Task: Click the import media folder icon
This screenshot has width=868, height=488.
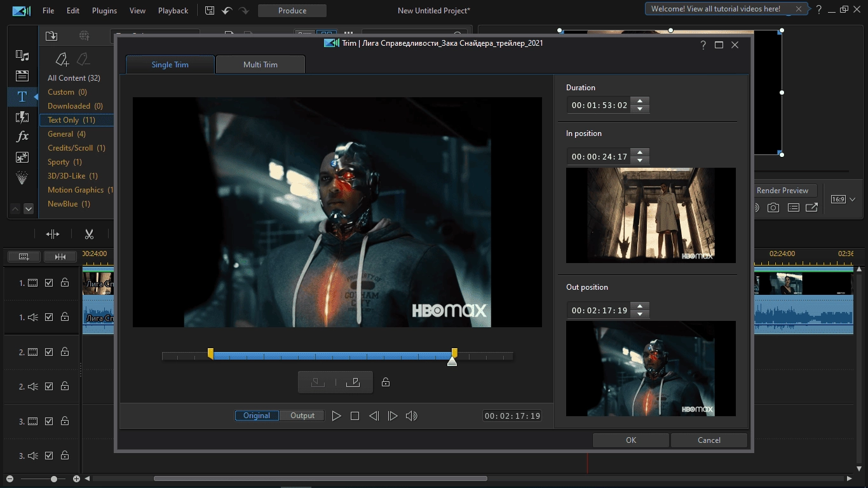Action: click(x=51, y=36)
